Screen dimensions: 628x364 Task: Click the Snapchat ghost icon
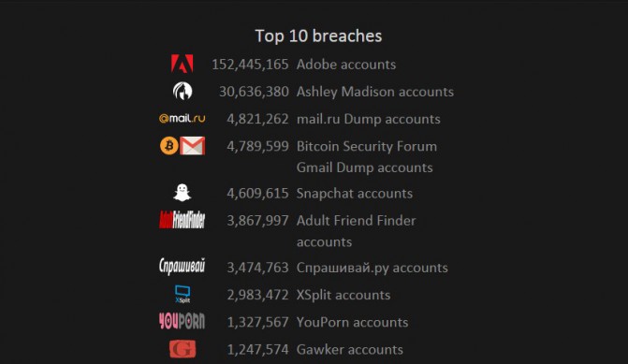[x=183, y=193]
